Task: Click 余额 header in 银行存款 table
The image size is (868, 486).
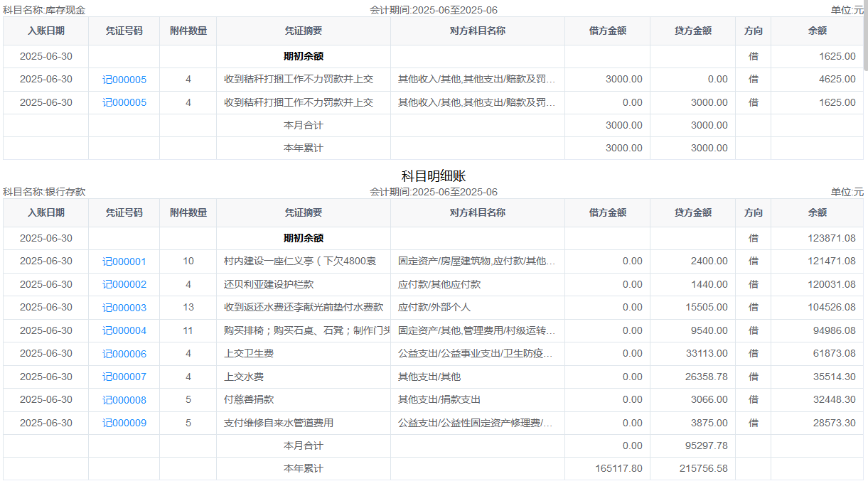Action: pos(817,212)
